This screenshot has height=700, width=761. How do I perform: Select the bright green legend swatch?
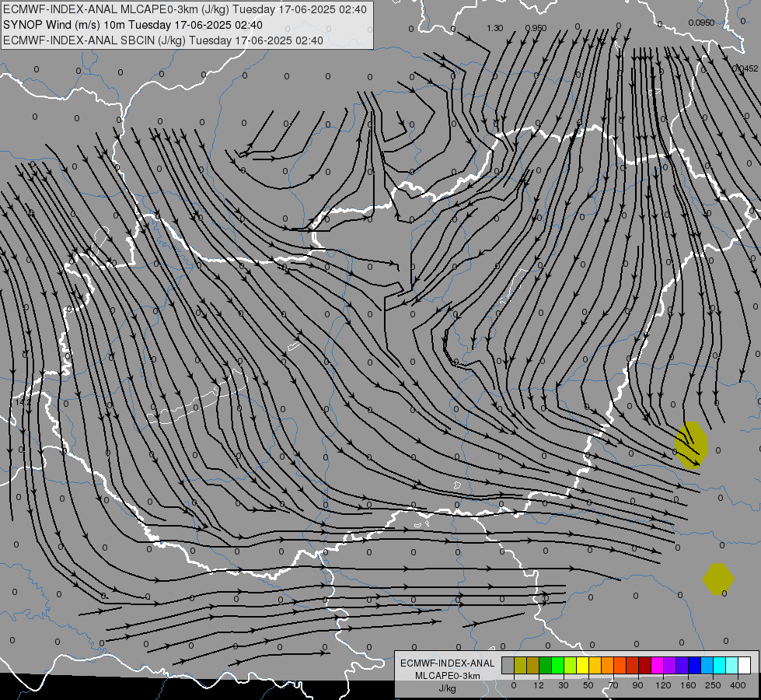click(x=557, y=665)
